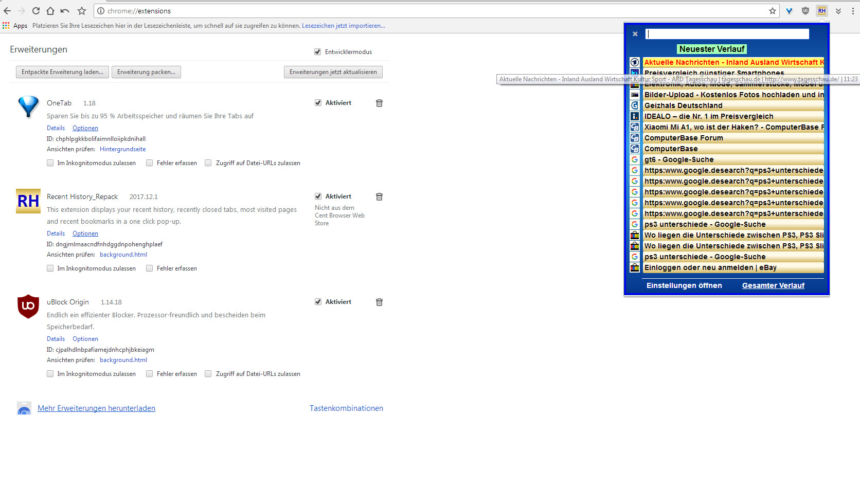Remove uBlock Origin via trash icon
Image resolution: width=860 pixels, height=504 pixels.
coord(379,302)
